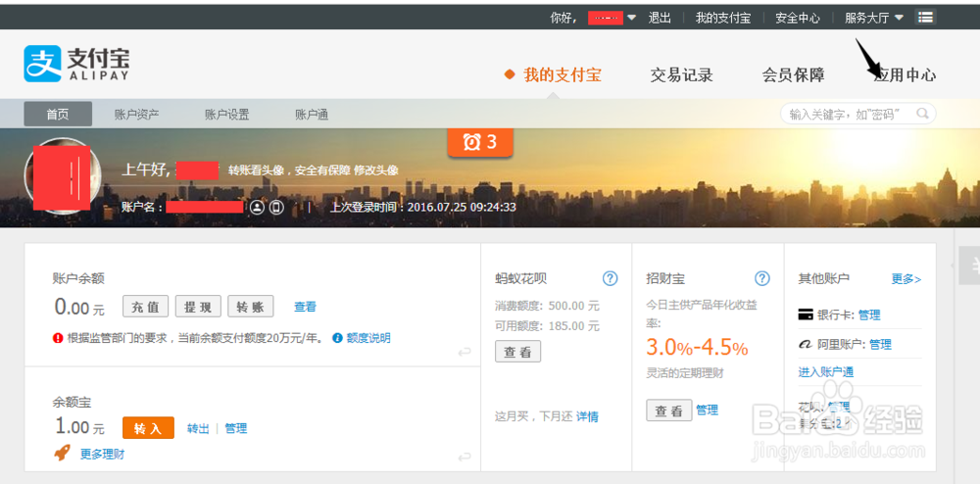
Task: Click the bank card icon
Action: (806, 315)
